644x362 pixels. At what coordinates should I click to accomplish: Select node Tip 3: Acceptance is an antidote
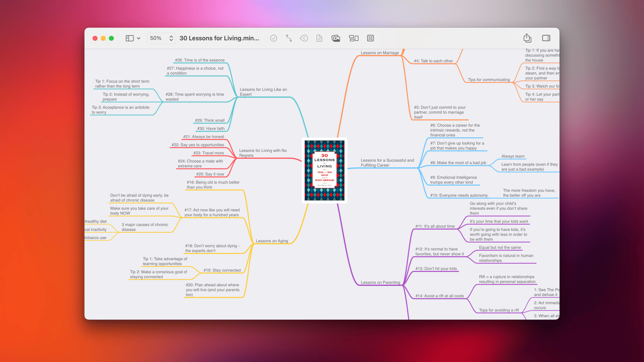pos(120,110)
